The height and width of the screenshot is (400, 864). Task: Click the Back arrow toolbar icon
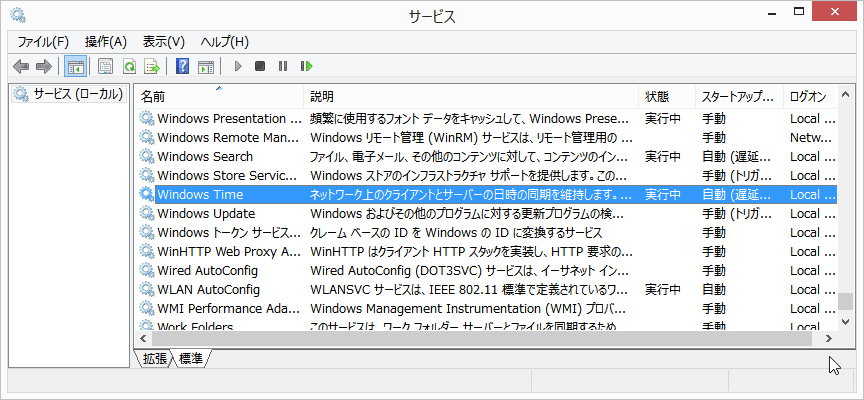[x=21, y=67]
